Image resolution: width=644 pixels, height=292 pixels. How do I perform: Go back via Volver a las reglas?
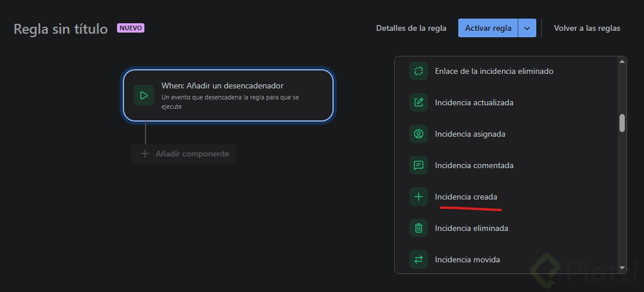[x=587, y=28]
